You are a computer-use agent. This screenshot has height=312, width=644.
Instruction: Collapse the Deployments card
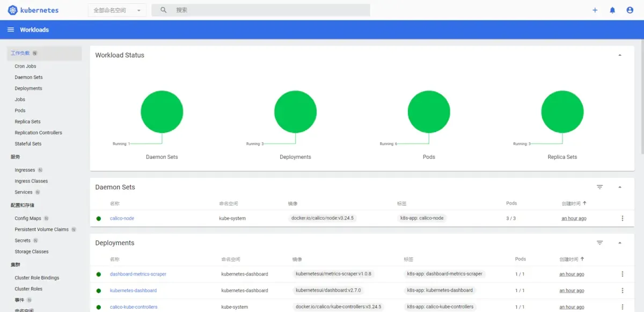pyautogui.click(x=620, y=243)
